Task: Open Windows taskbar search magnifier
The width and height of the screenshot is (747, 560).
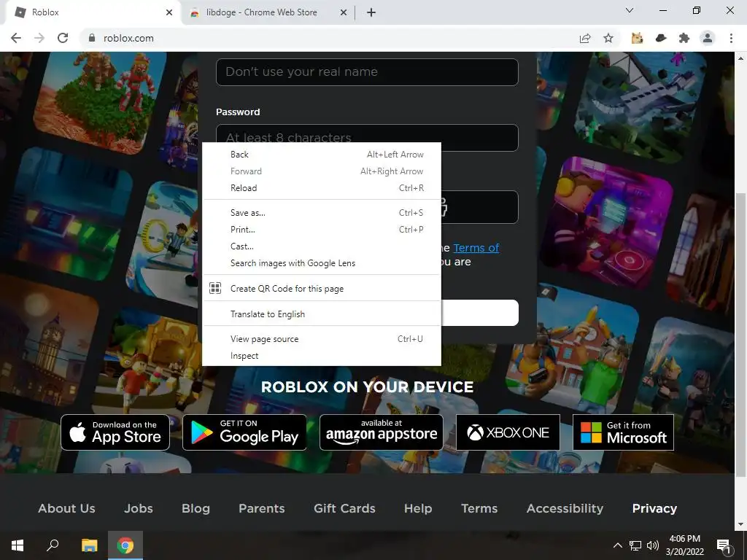Action: [x=53, y=545]
